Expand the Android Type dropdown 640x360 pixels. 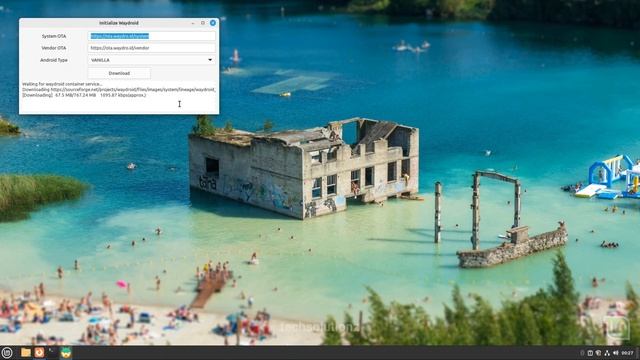[x=151, y=60]
